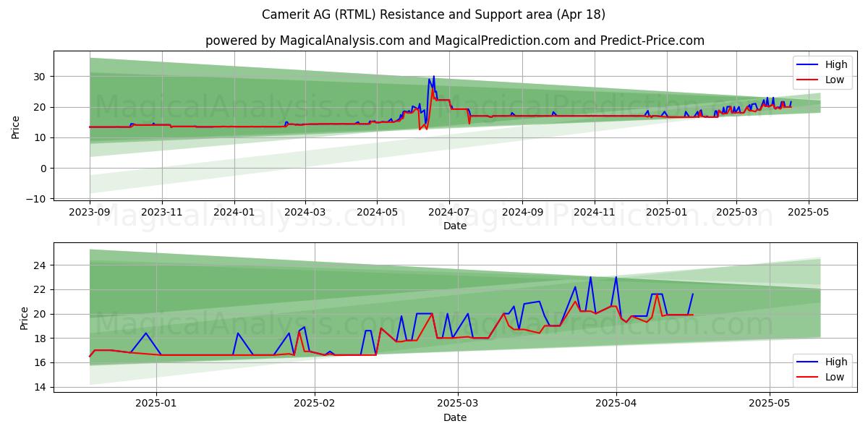Click the '2023-11' x-axis tick label
Viewport: 868px width, 434px height.
(x=161, y=214)
